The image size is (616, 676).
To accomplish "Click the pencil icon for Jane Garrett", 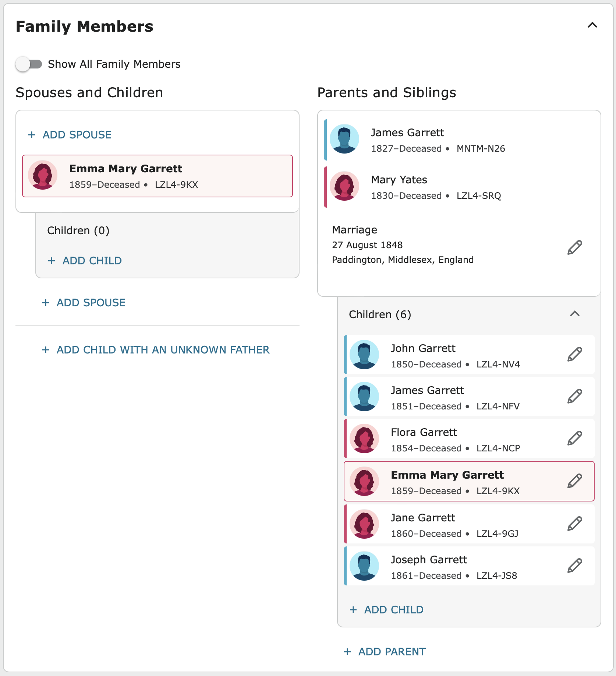I will (x=574, y=524).
